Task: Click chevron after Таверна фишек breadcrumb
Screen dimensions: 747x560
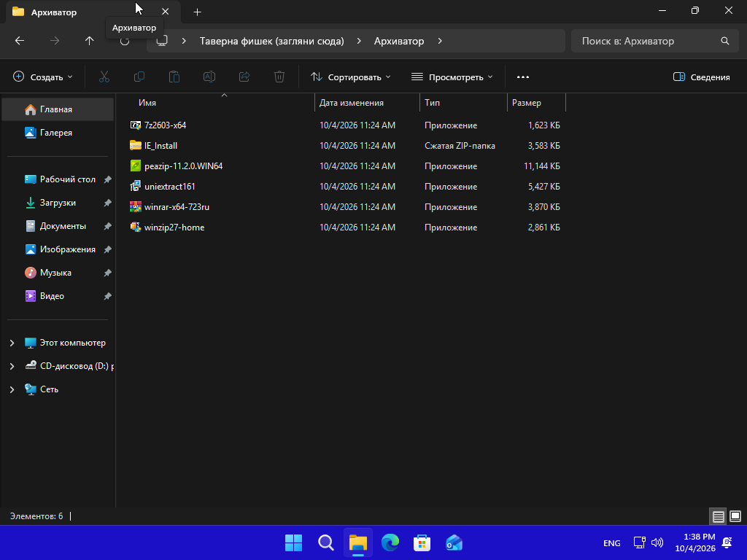Action: point(359,41)
